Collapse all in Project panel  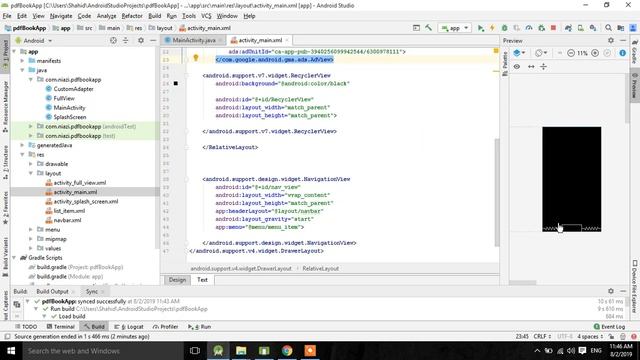pos(126,40)
